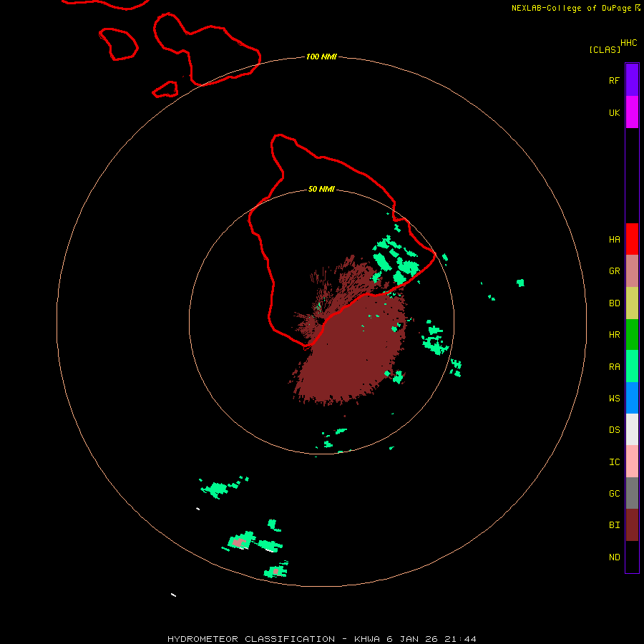The image size is (644, 644).
Task: Click the DS legend label
Action: click(614, 430)
